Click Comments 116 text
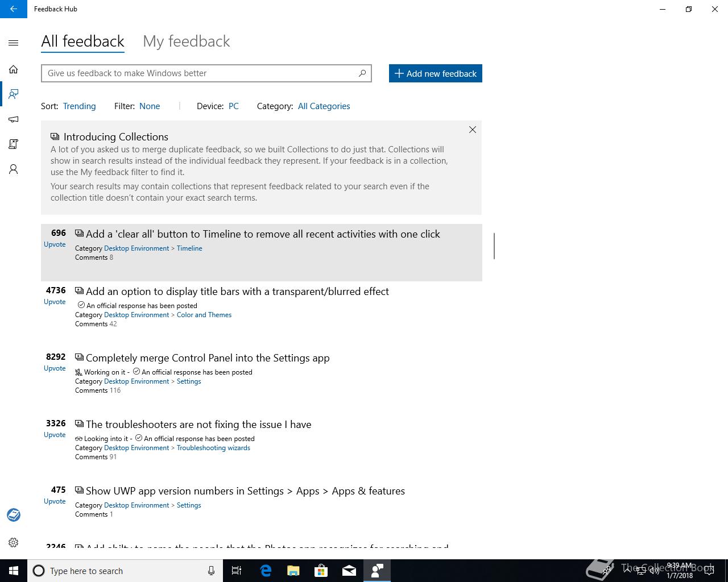This screenshot has height=582, width=728. (98, 390)
